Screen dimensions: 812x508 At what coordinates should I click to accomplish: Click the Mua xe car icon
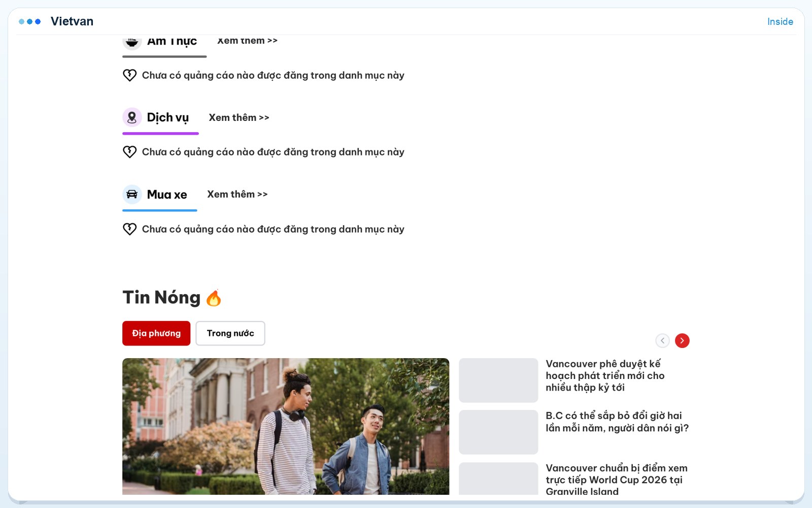(x=132, y=194)
